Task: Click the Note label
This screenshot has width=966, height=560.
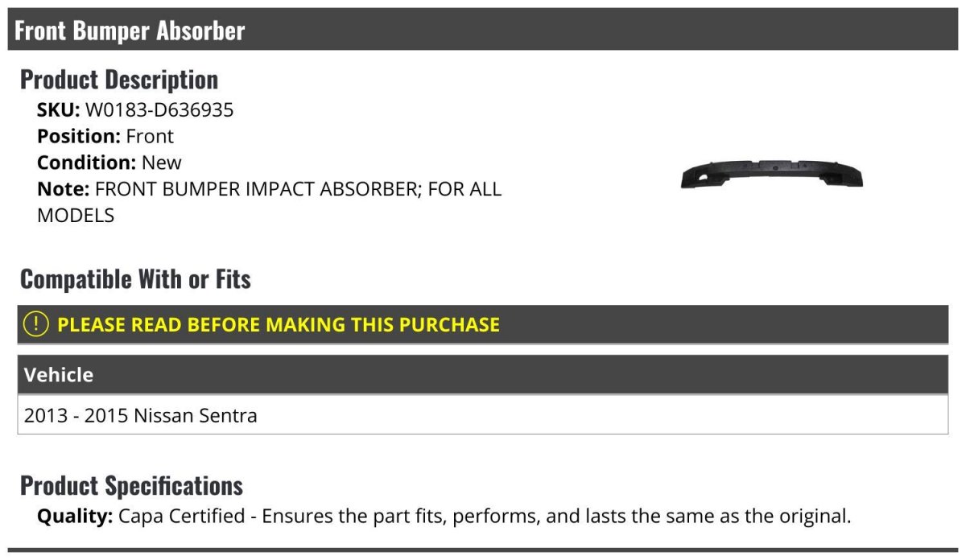Action: coord(63,189)
